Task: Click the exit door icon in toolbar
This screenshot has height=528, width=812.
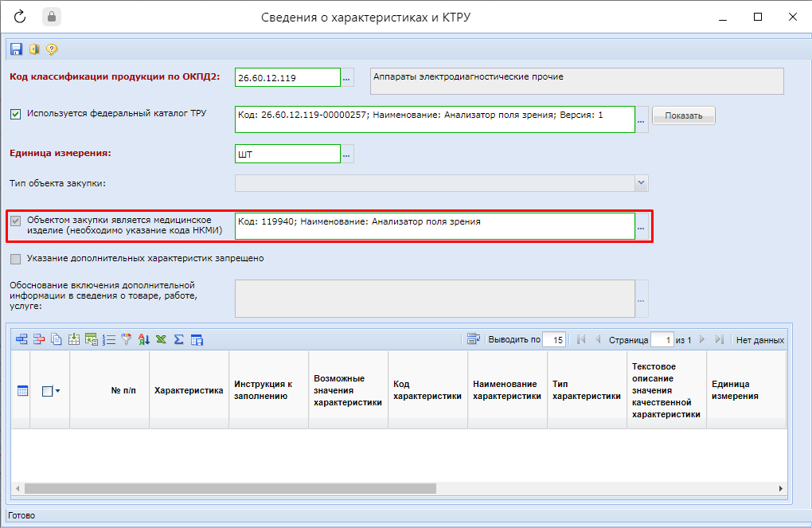Action: [x=33, y=49]
